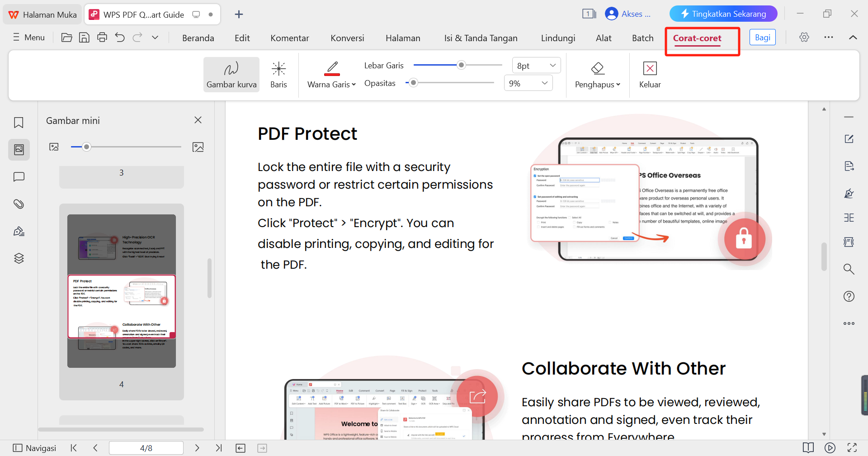This screenshot has width=868, height=456.
Task: Open the search tool in the right sidebar
Action: (x=849, y=269)
